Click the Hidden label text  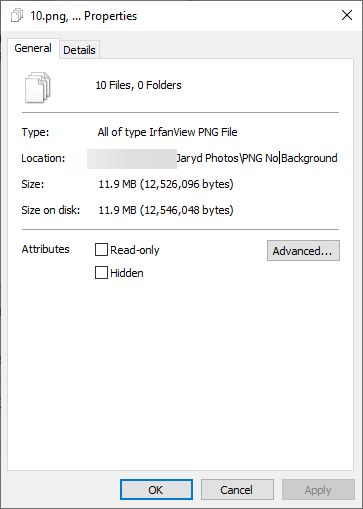127,273
